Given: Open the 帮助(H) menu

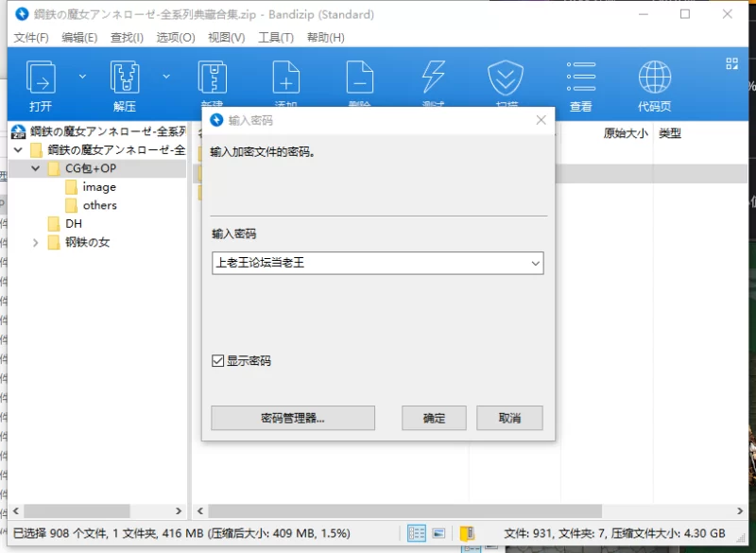Looking at the screenshot, I should click(x=325, y=38).
